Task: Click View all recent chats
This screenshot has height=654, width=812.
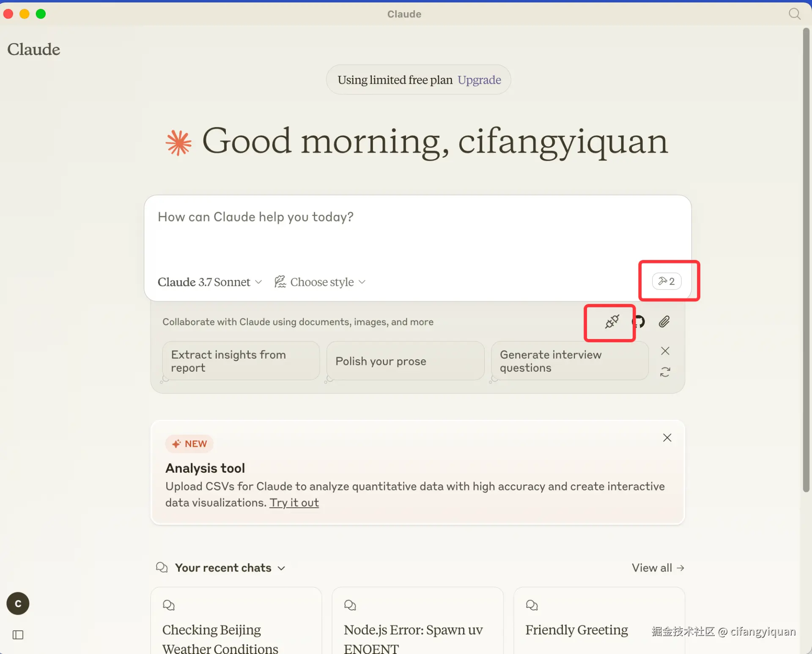Action: pyautogui.click(x=658, y=568)
